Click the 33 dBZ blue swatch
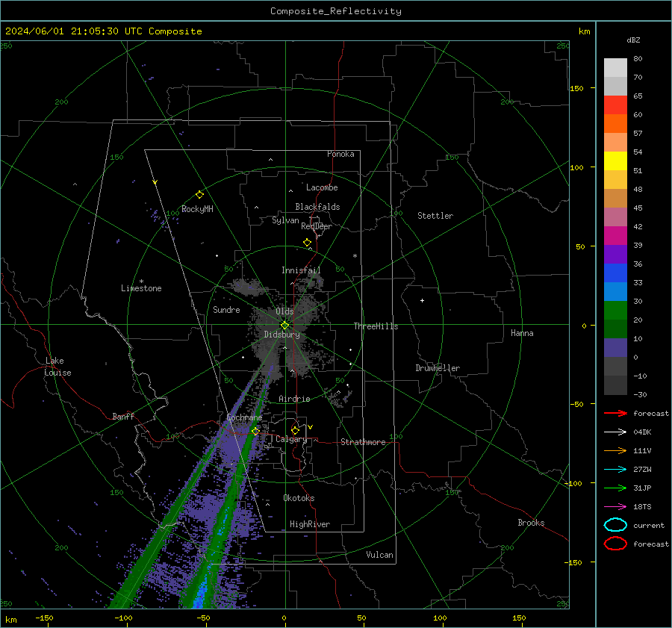Screen dimensions: 672x628 [x=615, y=292]
